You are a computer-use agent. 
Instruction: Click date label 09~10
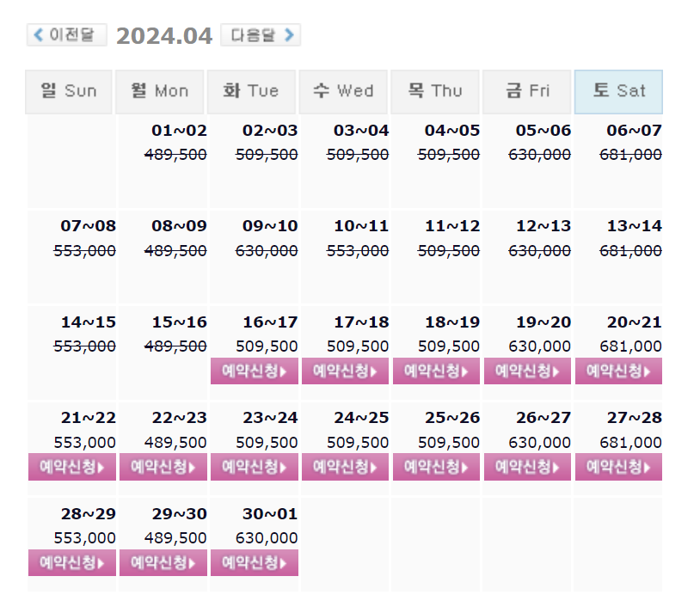[x=270, y=226]
